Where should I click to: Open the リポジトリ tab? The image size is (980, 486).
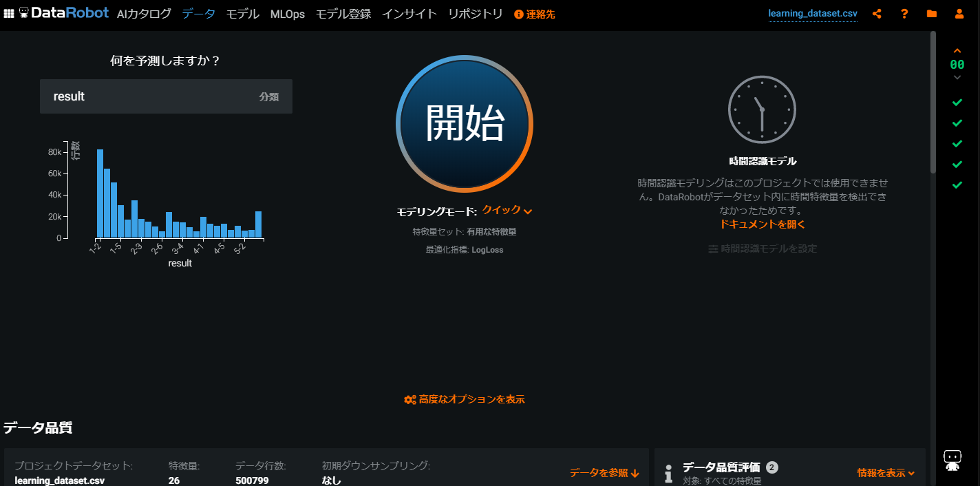coord(476,14)
